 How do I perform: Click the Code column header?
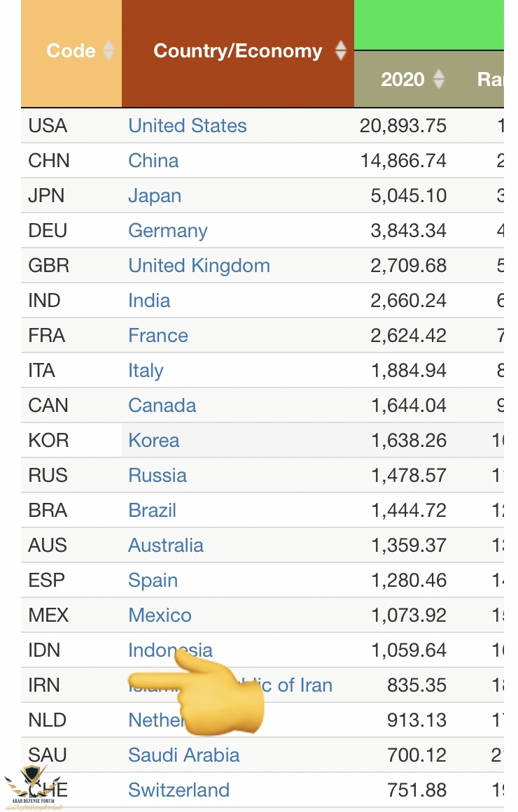(70, 50)
